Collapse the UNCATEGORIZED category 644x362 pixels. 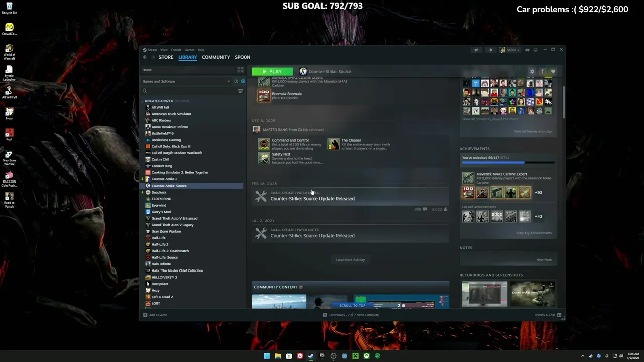point(142,101)
